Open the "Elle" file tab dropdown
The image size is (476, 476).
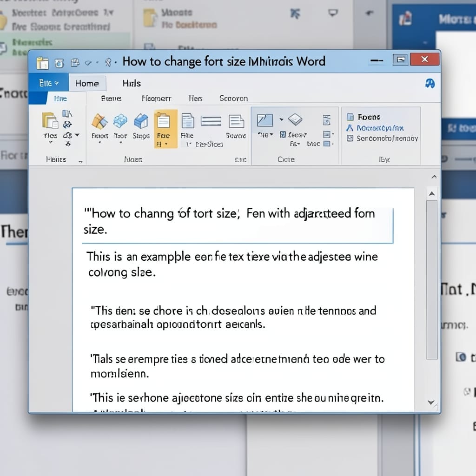(x=48, y=83)
